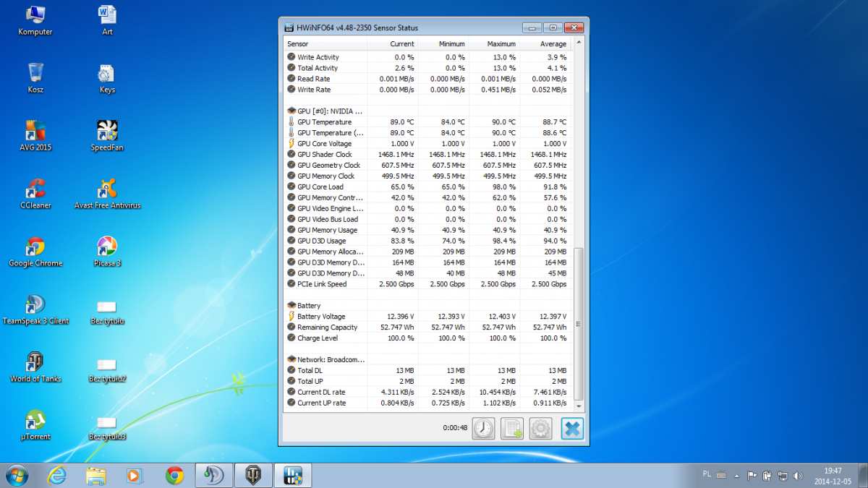Click the Sensor column header
The height and width of the screenshot is (488, 868).
[x=324, y=44]
